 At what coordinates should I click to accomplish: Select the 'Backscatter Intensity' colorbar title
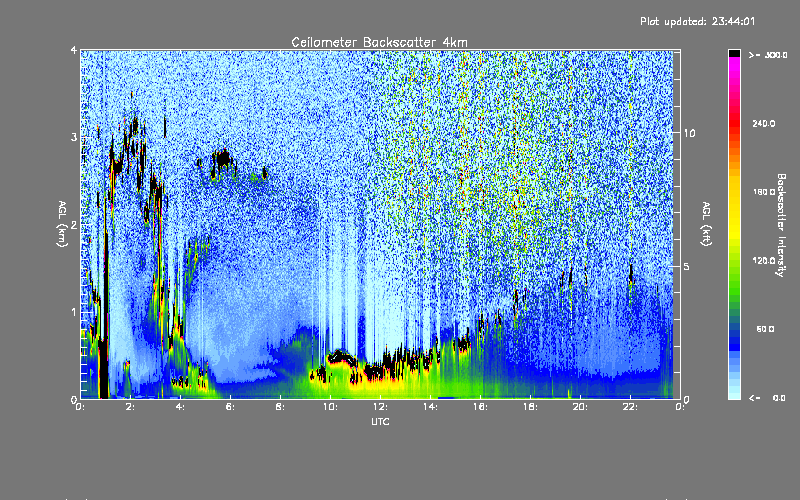(781, 225)
